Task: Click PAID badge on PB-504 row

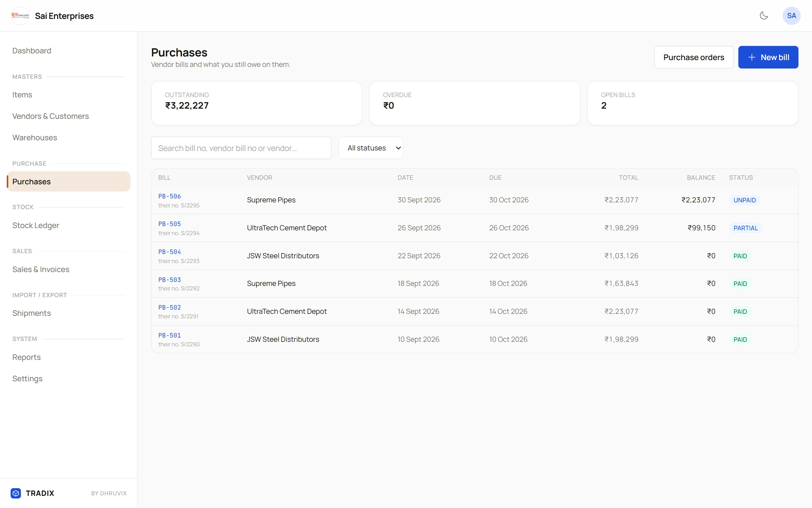Action: (740, 256)
